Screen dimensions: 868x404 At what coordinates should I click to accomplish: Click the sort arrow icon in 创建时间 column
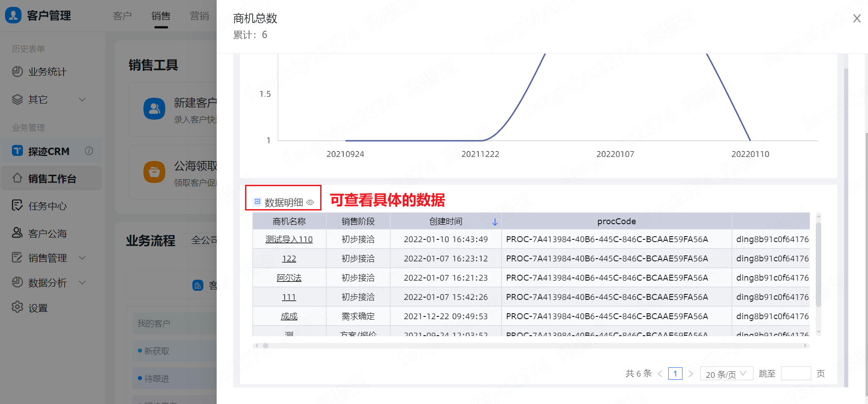click(x=495, y=222)
